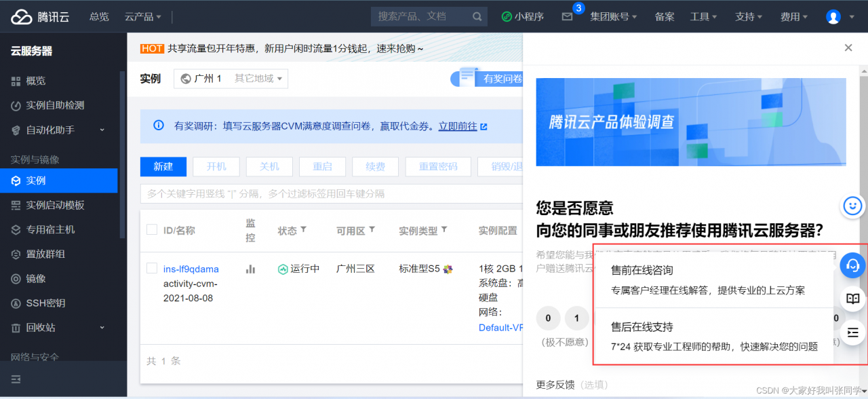Open the mini program icon link

click(x=507, y=17)
